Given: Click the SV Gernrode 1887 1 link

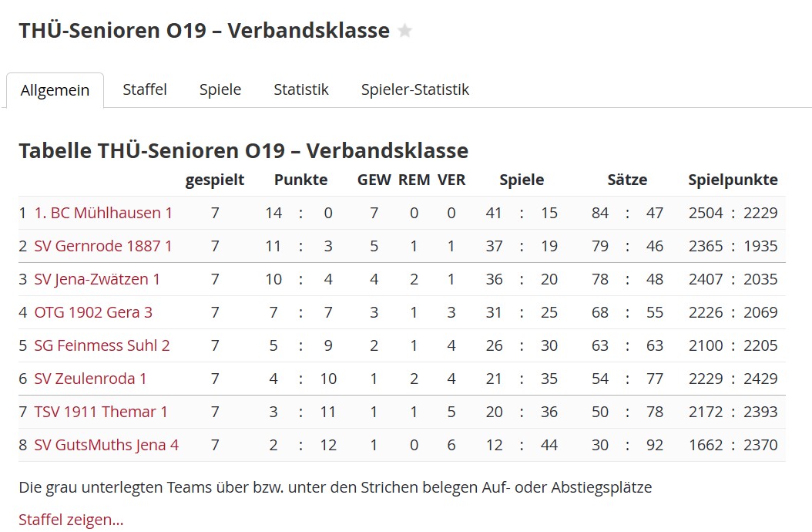Looking at the screenshot, I should 103,246.
